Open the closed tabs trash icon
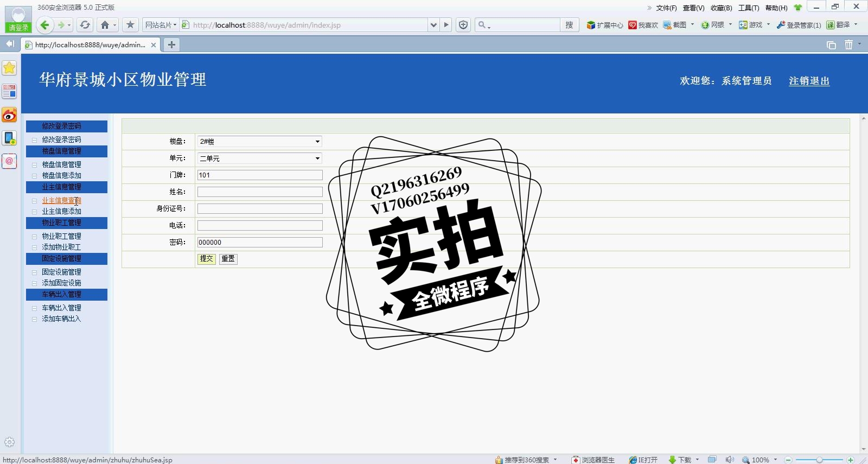The height and width of the screenshot is (464, 868). pos(849,45)
